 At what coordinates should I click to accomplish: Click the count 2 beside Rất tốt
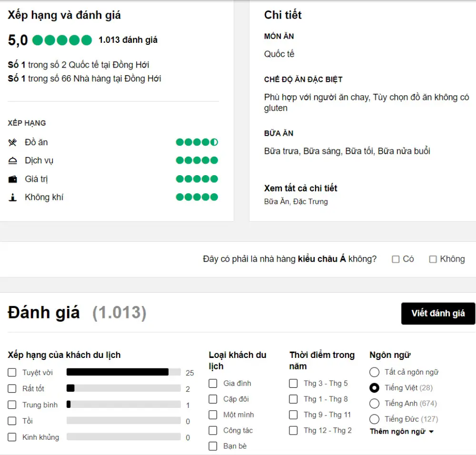188,389
